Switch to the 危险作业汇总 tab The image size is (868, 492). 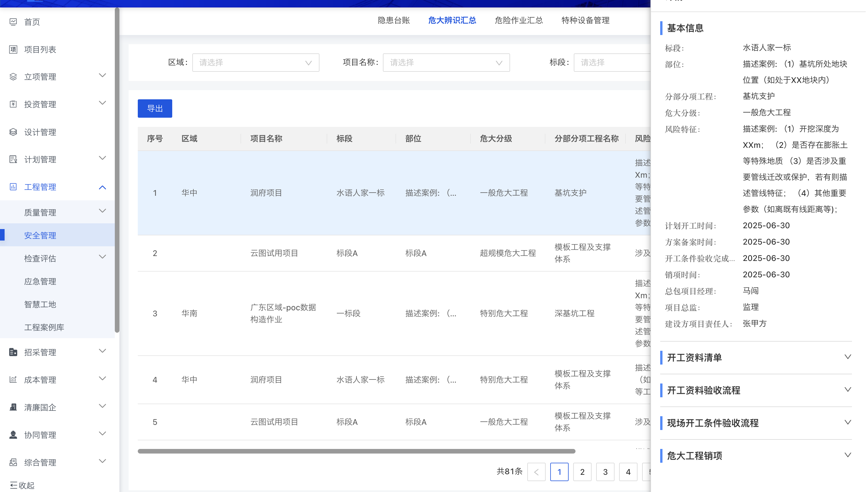pos(519,20)
